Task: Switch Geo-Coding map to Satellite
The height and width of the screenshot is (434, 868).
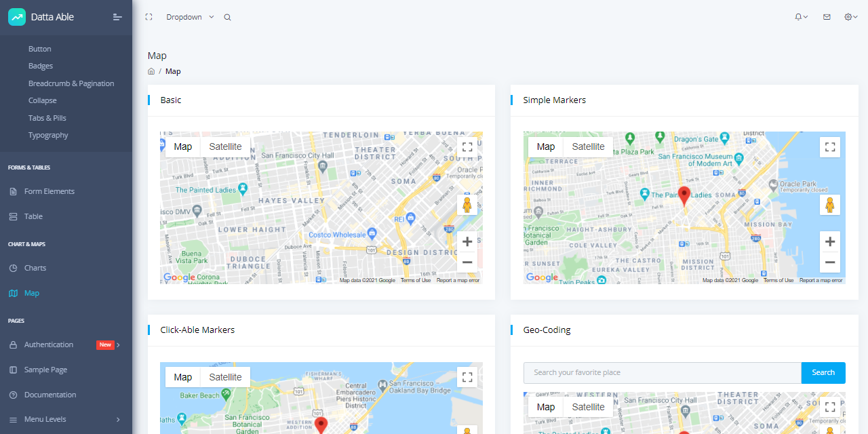Action: coord(588,407)
